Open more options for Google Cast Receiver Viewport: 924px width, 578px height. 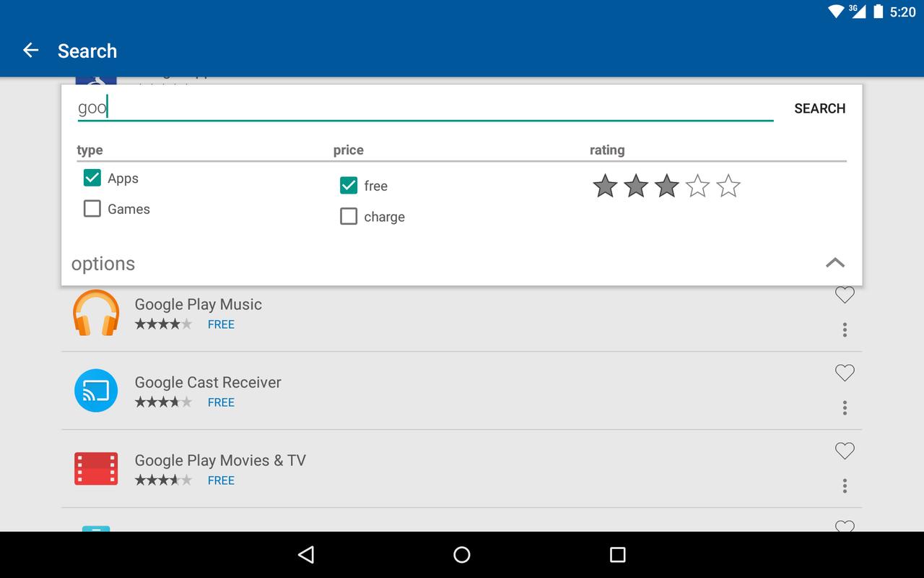(x=845, y=408)
